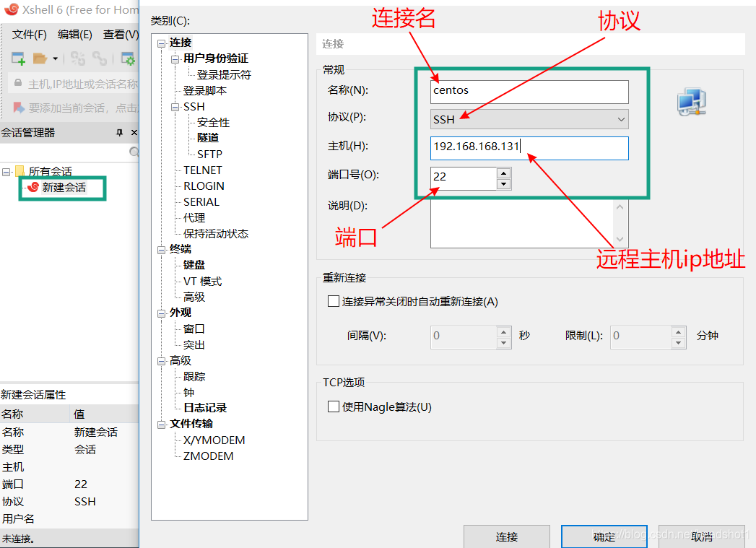The width and height of the screenshot is (756, 548).
Task: Select ZMODEM in category tree
Action: pyautogui.click(x=208, y=456)
